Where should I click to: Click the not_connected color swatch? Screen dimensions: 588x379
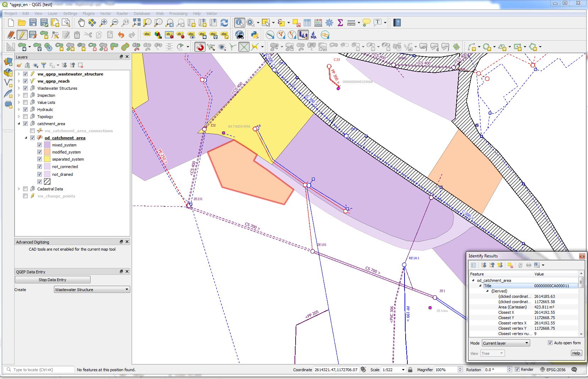click(x=47, y=167)
